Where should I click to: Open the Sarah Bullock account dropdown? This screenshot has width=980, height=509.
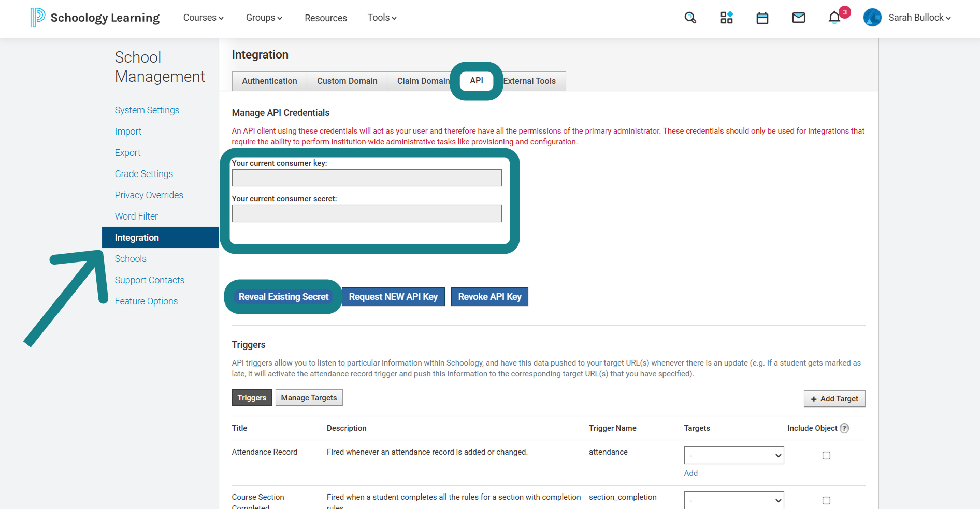click(920, 18)
